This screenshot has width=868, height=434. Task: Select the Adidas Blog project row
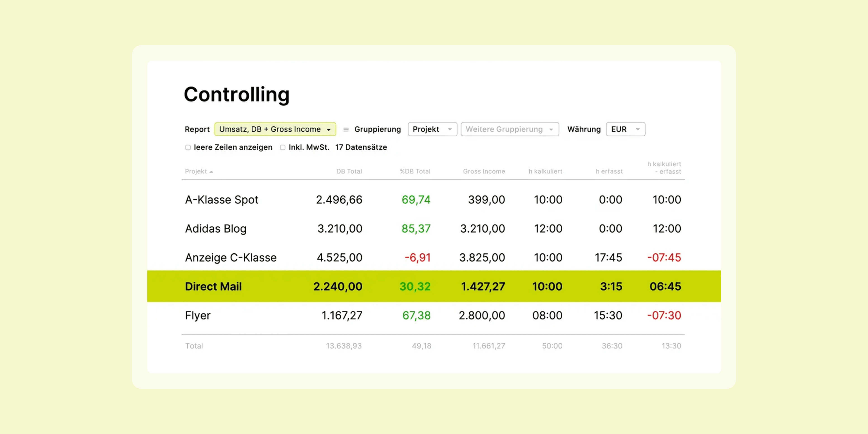(216, 229)
